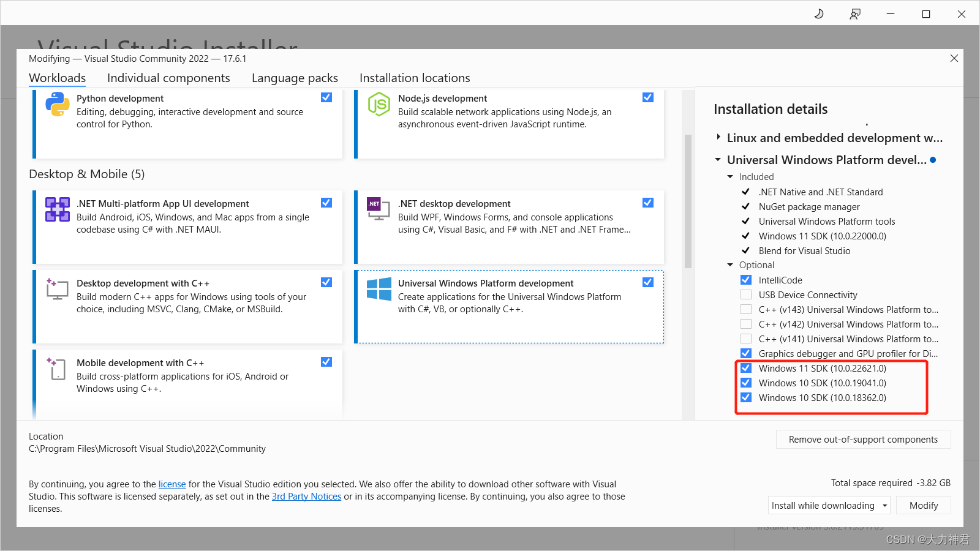This screenshot has width=980, height=551.
Task: Click the .NET desktop development monitor icon
Action: coord(378,210)
